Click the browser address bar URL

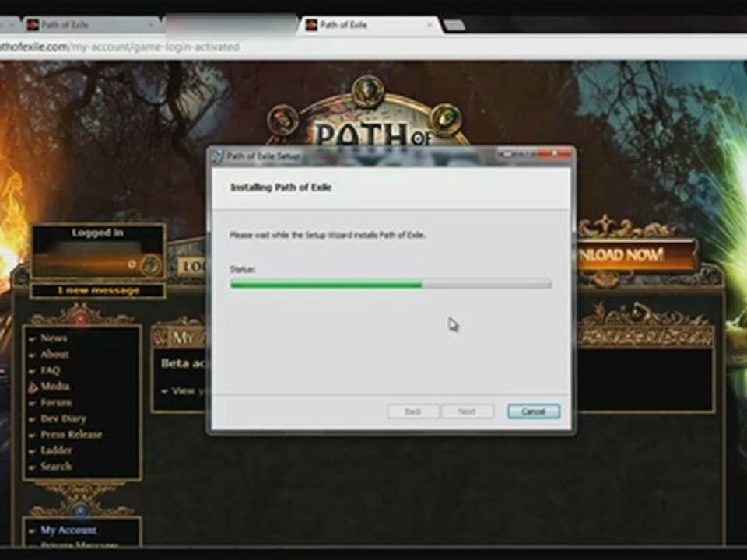pyautogui.click(x=119, y=47)
